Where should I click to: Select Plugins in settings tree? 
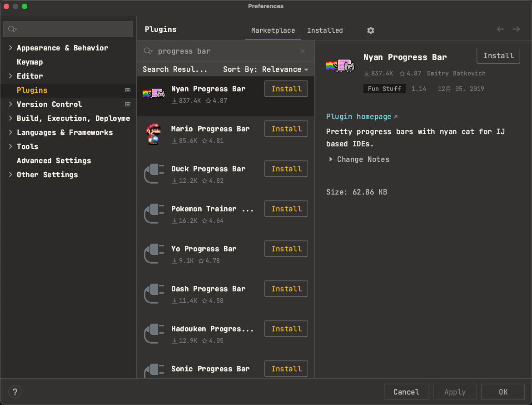pyautogui.click(x=32, y=90)
